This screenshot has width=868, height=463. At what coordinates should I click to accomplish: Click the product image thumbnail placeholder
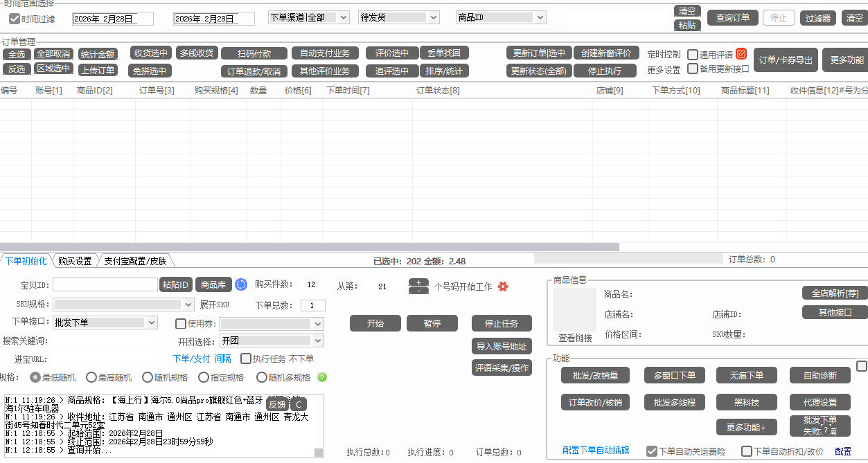click(574, 309)
